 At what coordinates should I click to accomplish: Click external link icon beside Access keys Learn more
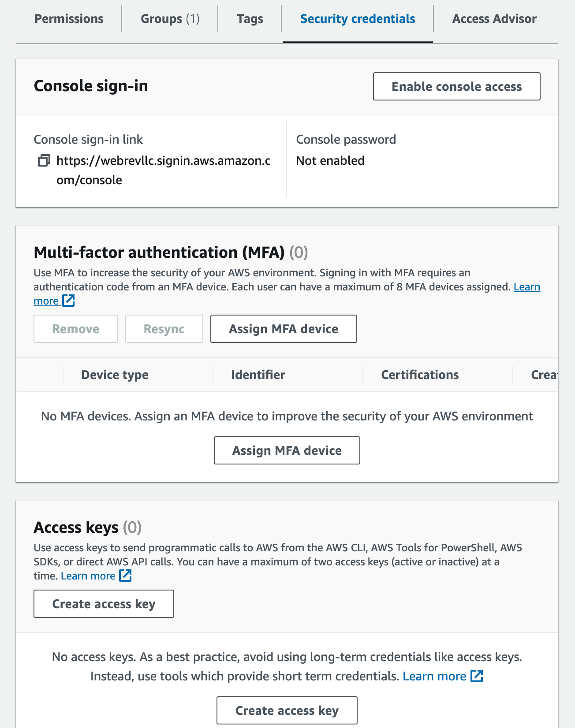125,576
